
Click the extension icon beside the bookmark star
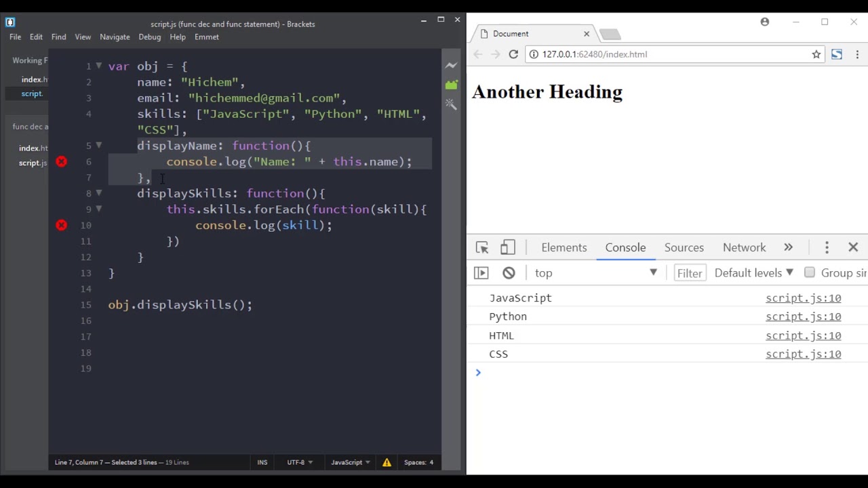pyautogui.click(x=837, y=54)
